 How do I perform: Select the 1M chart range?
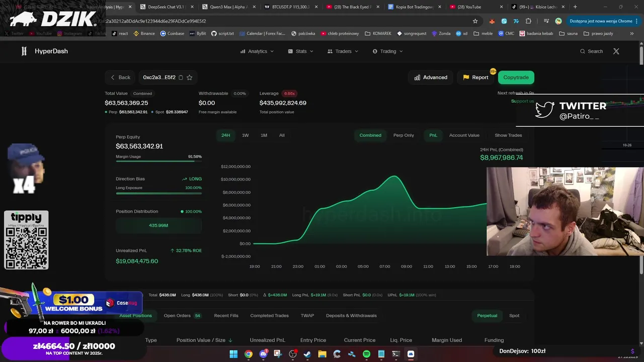point(264,135)
